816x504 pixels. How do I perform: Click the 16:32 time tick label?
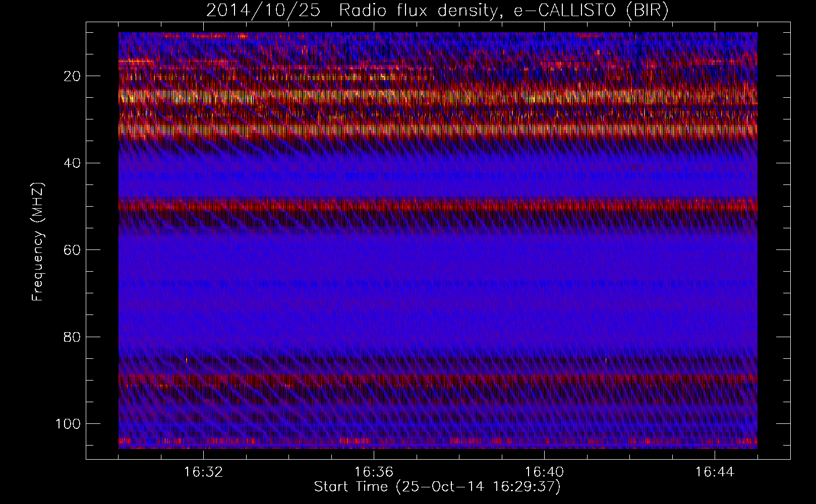pos(203,472)
